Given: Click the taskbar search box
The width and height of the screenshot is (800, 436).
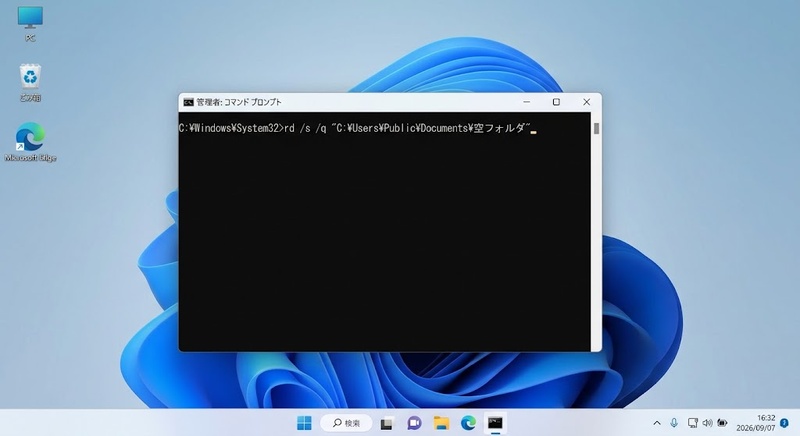Looking at the screenshot, I should click(x=346, y=423).
